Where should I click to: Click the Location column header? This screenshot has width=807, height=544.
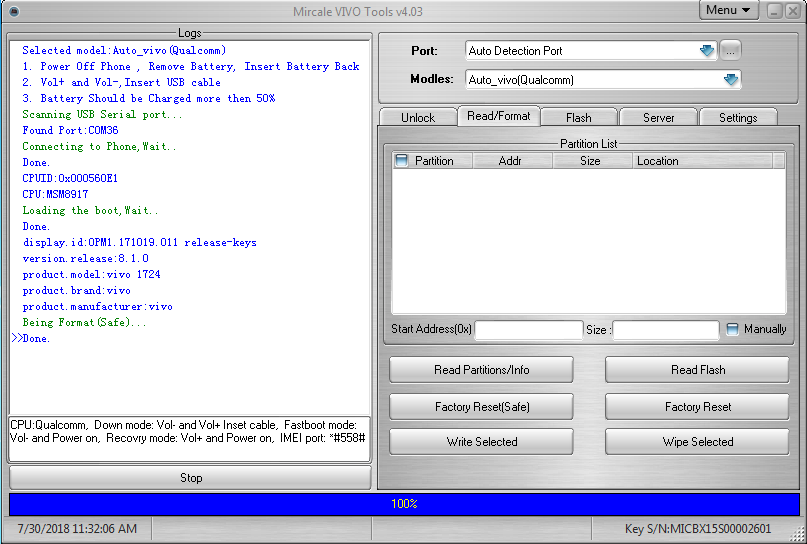(x=702, y=161)
